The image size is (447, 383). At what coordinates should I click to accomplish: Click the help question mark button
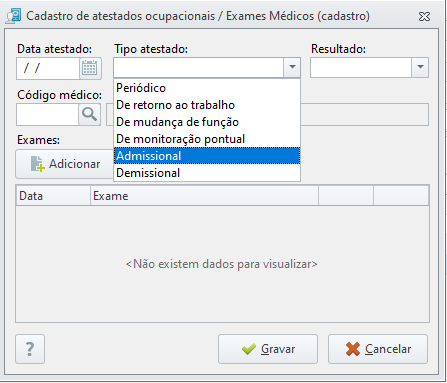[x=30, y=349]
